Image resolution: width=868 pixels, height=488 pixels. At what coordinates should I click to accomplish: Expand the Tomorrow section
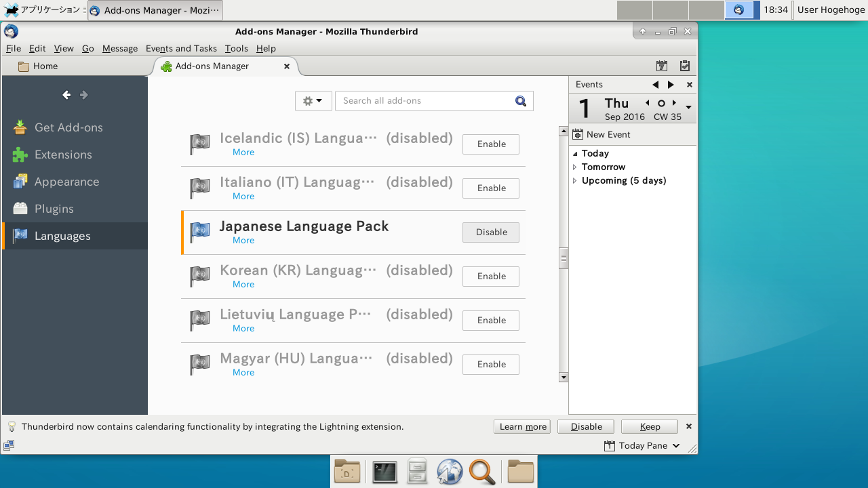pos(575,167)
